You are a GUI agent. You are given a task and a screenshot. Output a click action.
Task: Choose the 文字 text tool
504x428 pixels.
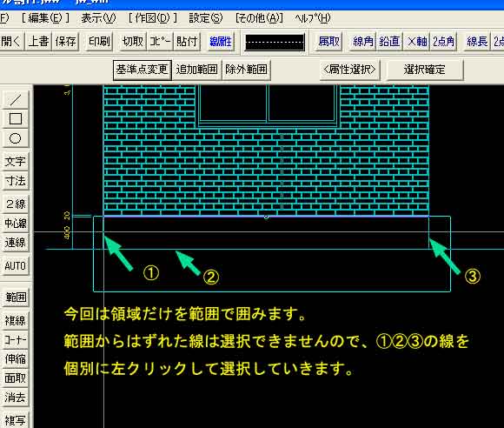pos(15,161)
